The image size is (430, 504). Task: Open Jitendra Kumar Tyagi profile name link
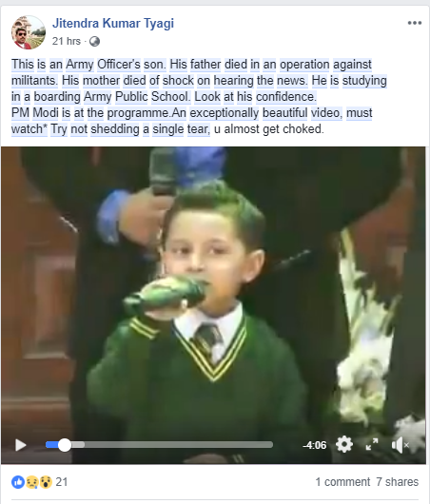113,23
